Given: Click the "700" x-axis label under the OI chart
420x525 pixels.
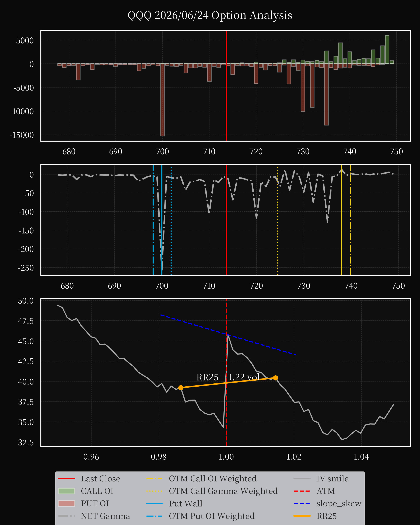Looking at the screenshot, I should (162, 151).
